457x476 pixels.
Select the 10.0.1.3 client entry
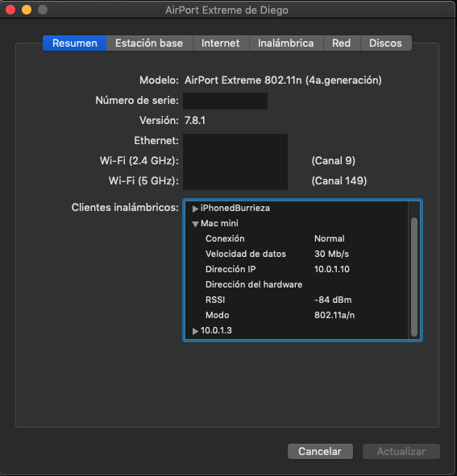[x=216, y=330]
